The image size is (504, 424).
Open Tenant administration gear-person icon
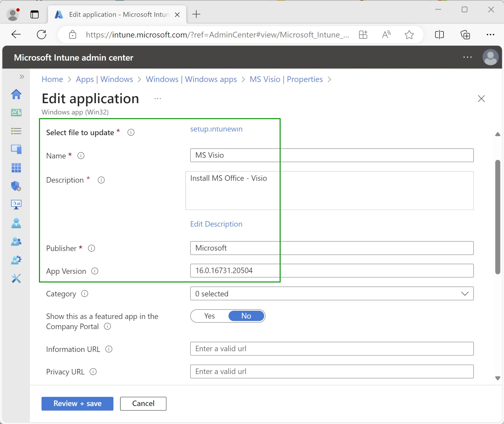(x=16, y=260)
